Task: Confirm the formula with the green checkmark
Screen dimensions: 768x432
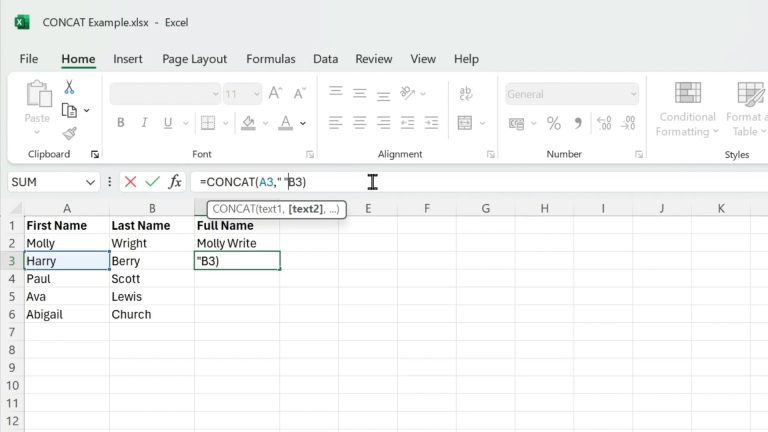Action: coord(153,182)
